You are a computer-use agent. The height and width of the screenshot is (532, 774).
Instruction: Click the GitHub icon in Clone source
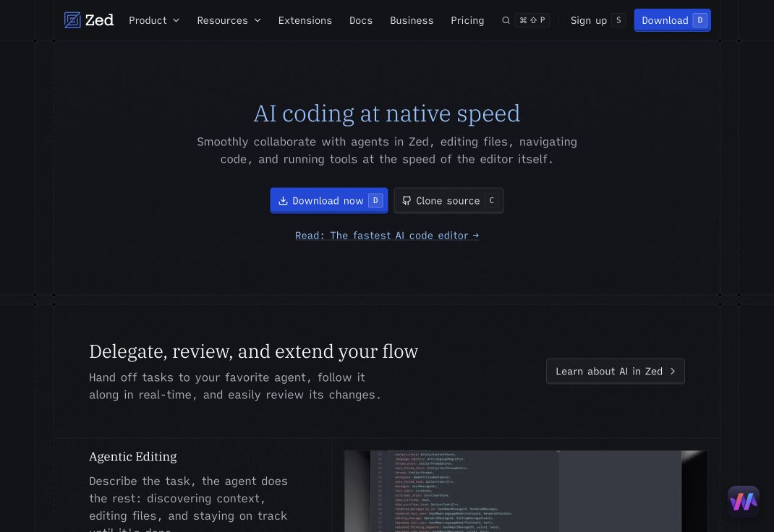point(407,201)
